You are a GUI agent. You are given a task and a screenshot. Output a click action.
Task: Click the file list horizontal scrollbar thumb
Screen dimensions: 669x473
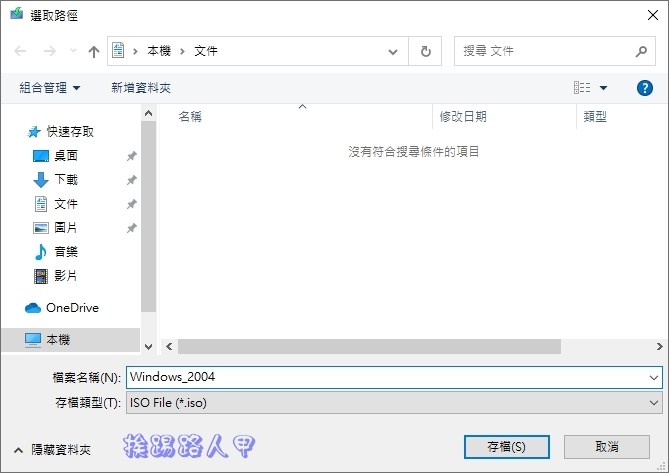(369, 346)
